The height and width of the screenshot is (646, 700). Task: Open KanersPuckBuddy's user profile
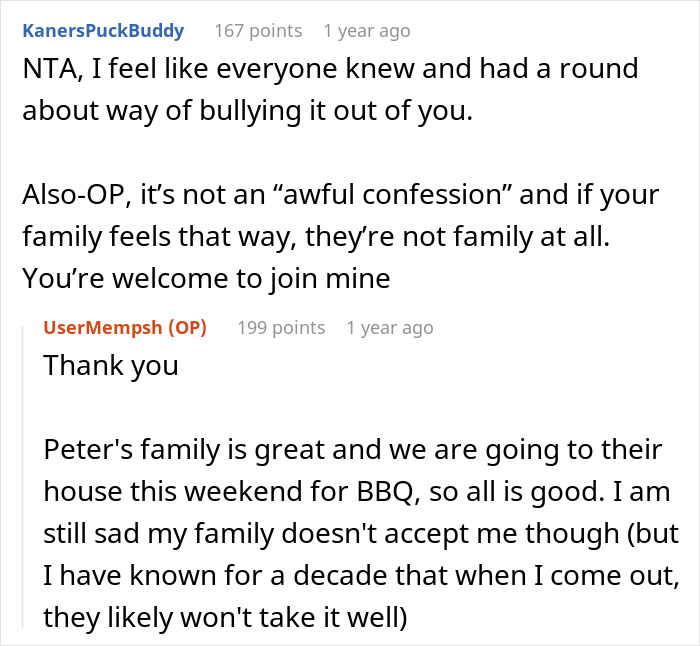point(103,31)
